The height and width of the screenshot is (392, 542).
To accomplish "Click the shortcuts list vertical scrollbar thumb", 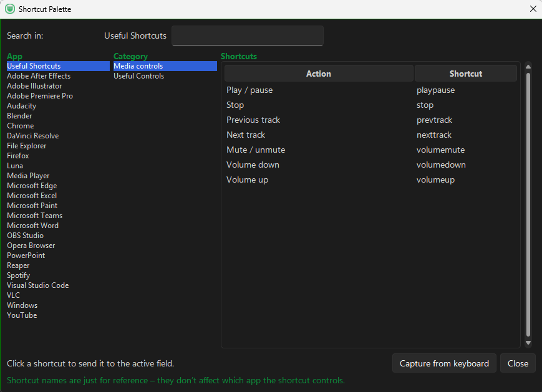I will 528,204.
